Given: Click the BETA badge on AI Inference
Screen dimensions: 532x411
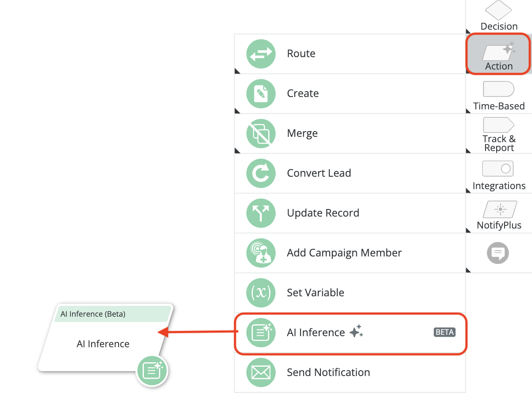Looking at the screenshot, I should [x=444, y=332].
